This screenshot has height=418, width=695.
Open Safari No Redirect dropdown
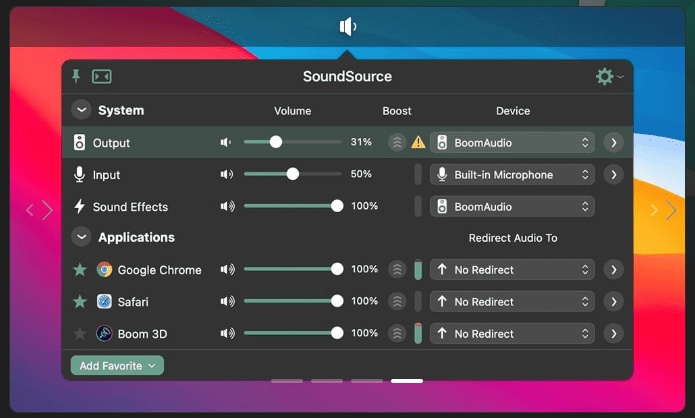coord(512,301)
